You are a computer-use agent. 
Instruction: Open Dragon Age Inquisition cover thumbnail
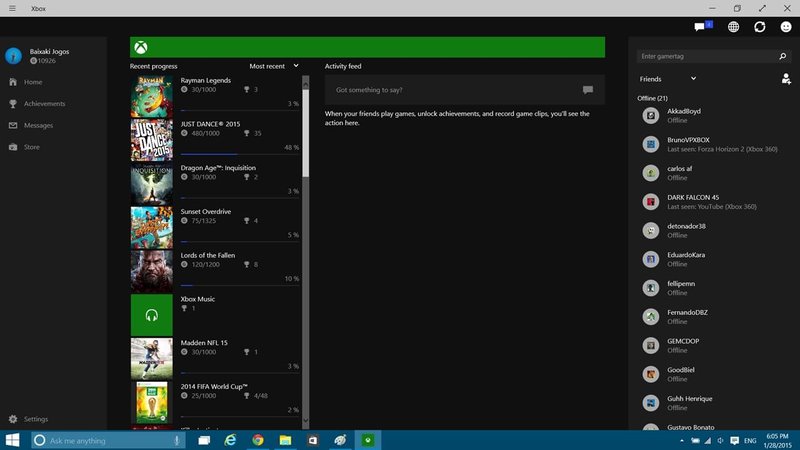click(x=152, y=184)
